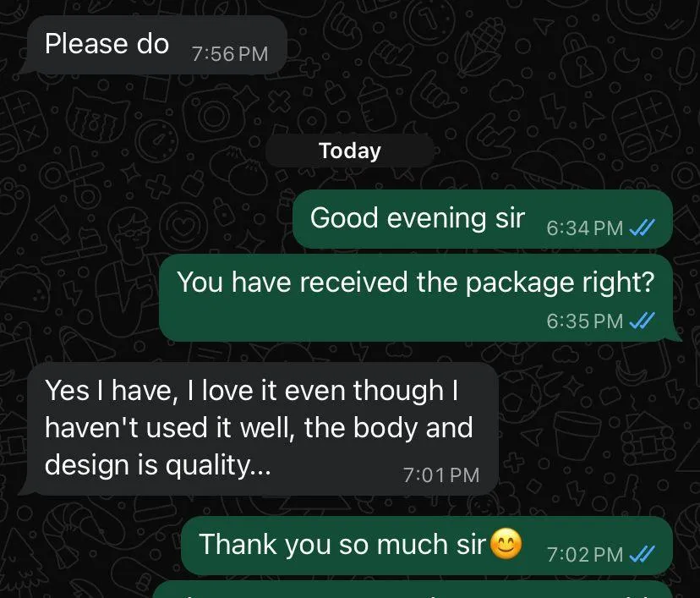700x598 pixels.
Task: Tap the tail of "Please do" bubble
Action: [25, 68]
